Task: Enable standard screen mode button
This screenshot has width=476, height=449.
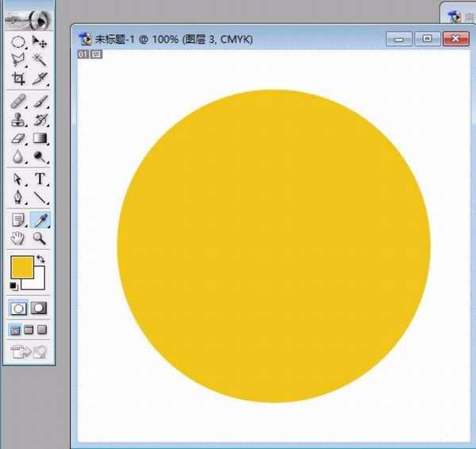Action: point(15,329)
